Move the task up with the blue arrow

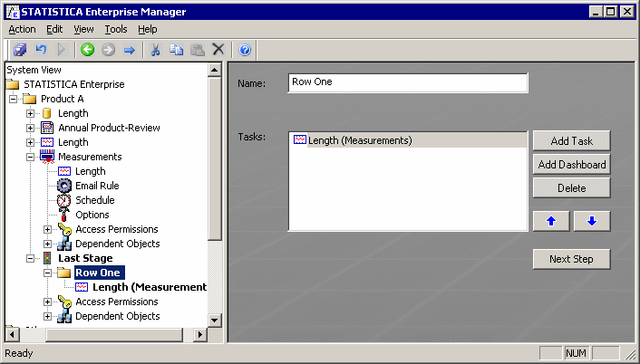pos(551,221)
